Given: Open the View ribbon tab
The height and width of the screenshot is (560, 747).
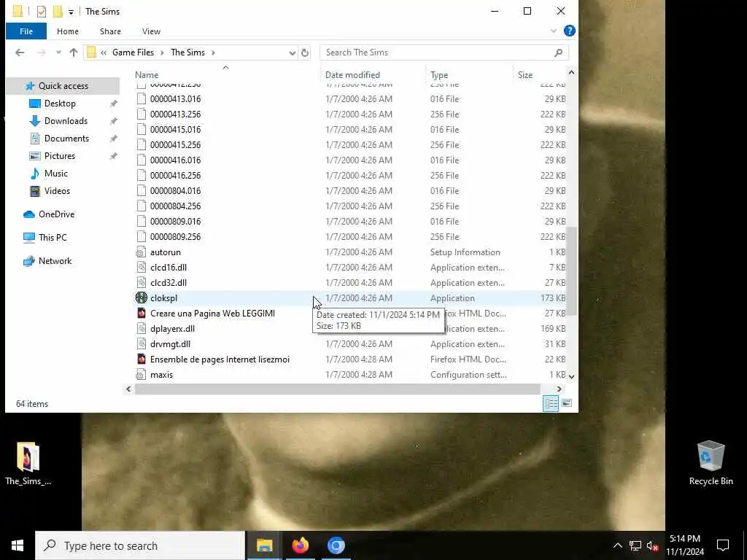Looking at the screenshot, I should coord(151,31).
